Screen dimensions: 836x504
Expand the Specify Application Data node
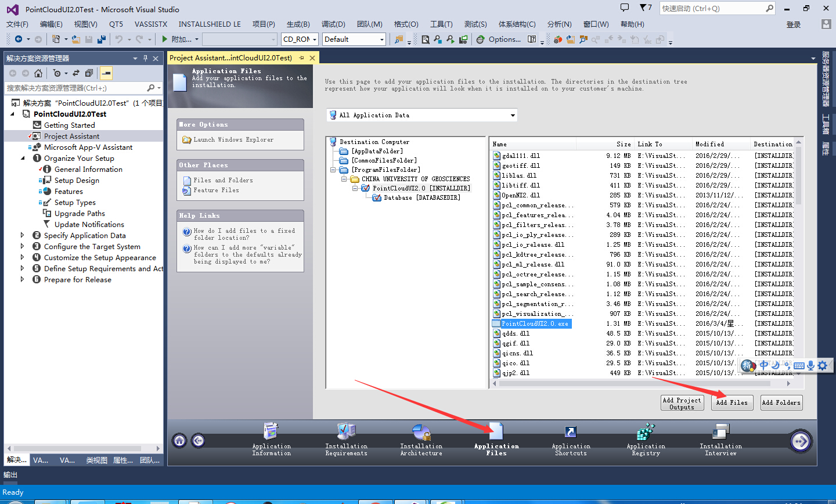23,235
